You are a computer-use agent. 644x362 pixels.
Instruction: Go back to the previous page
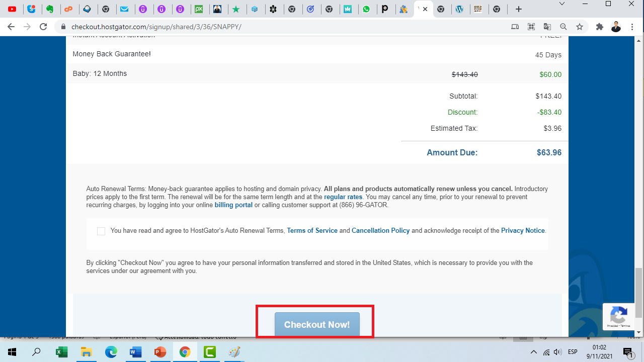pos(11,27)
